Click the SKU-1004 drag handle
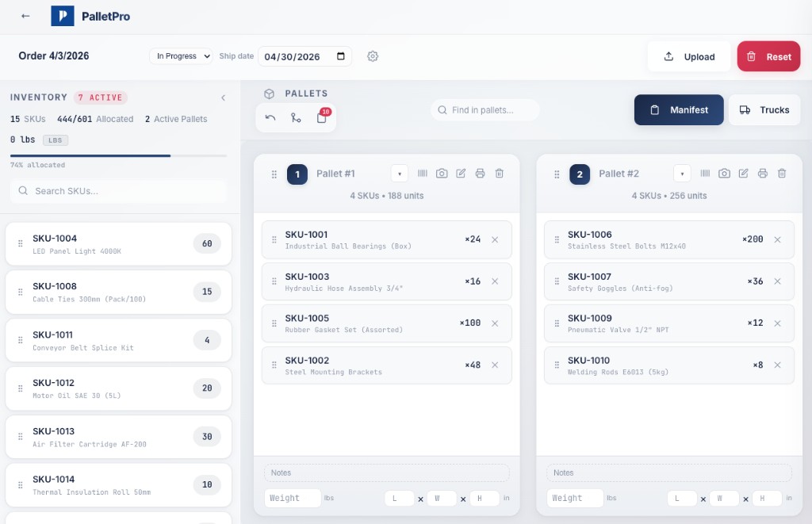 [20, 243]
